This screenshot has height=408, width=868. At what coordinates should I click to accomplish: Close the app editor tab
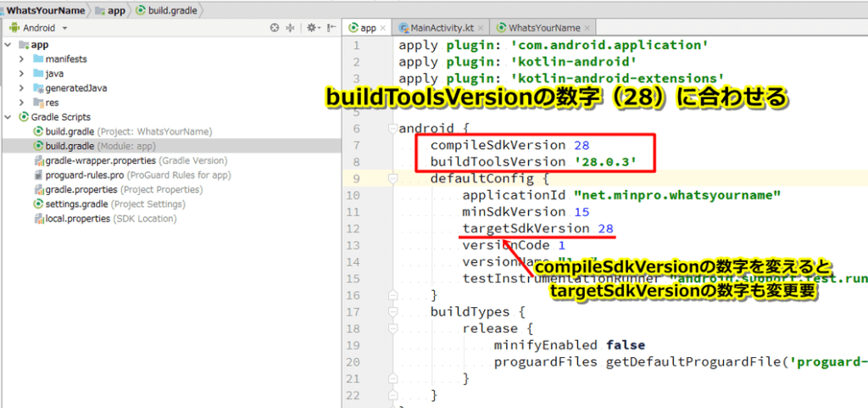[382, 28]
